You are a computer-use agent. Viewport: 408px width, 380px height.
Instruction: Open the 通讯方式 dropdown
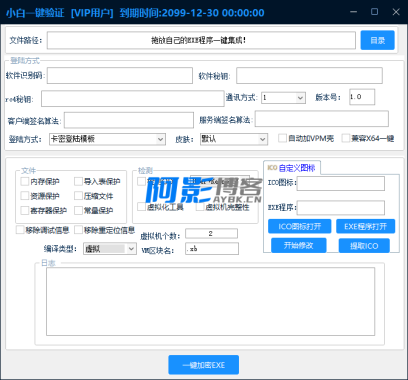coord(283,98)
